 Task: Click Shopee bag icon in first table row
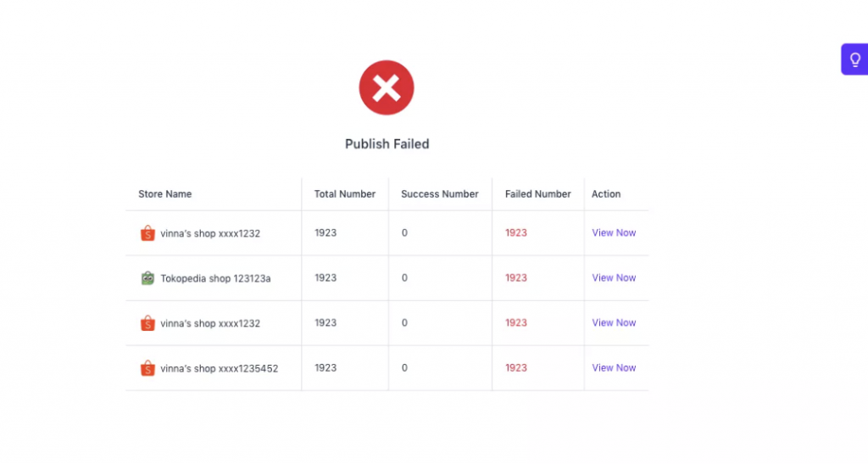click(x=147, y=233)
